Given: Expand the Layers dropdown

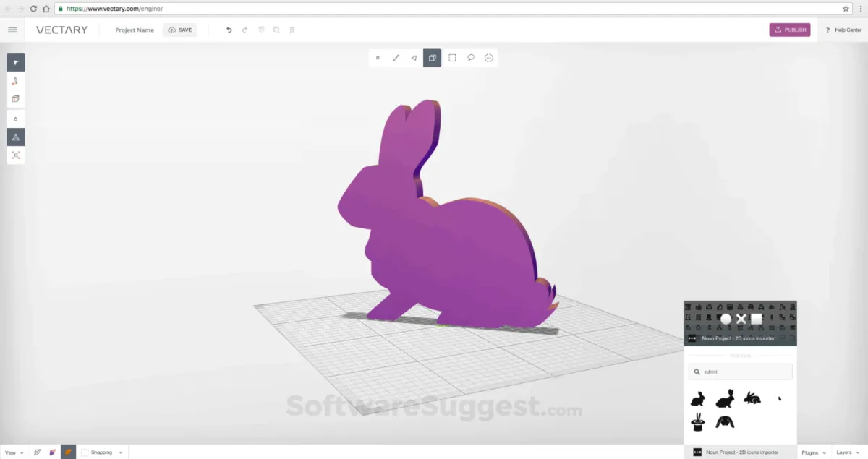Looking at the screenshot, I should [848, 452].
